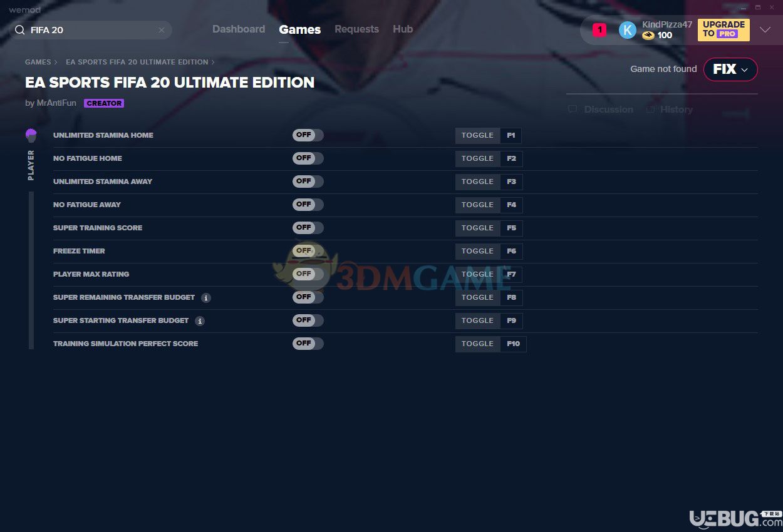
Task: Click the Game not found status text
Action: coord(663,69)
